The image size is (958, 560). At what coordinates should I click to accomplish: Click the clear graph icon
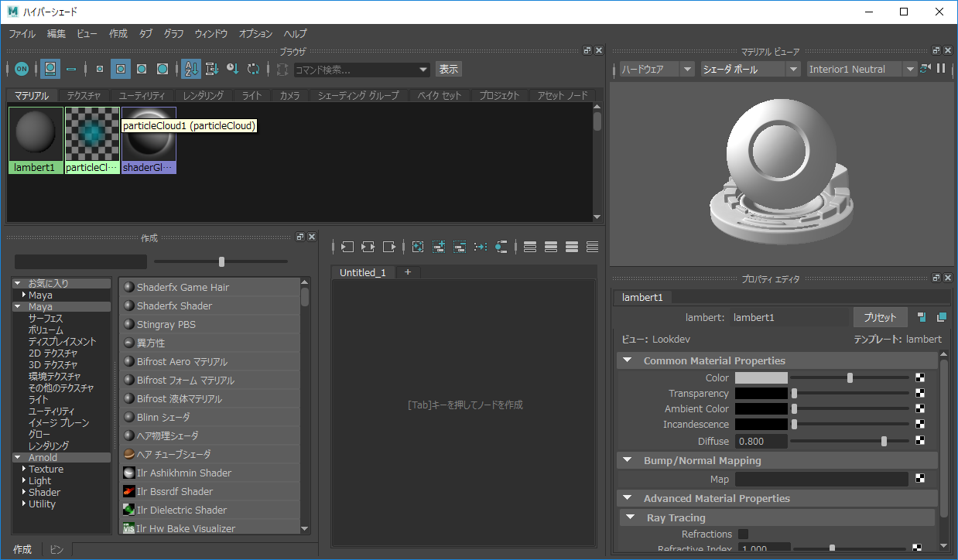[418, 247]
